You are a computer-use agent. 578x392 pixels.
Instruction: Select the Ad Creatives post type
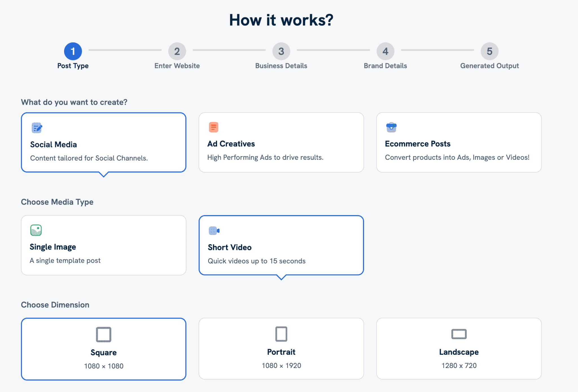281,143
